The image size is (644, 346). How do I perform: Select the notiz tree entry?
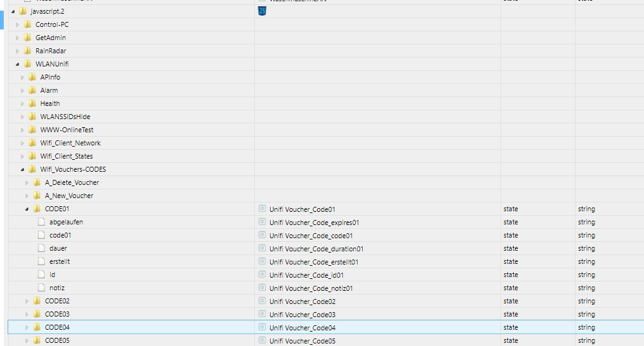pos(57,288)
